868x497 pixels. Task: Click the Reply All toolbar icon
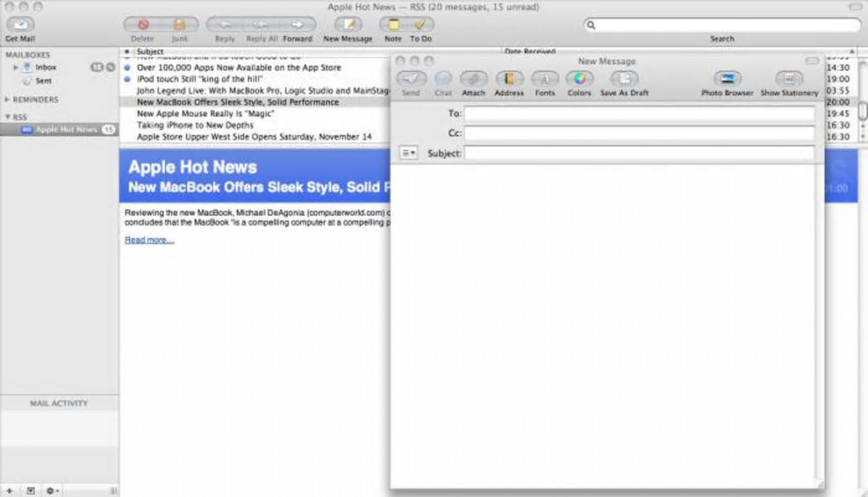point(260,25)
